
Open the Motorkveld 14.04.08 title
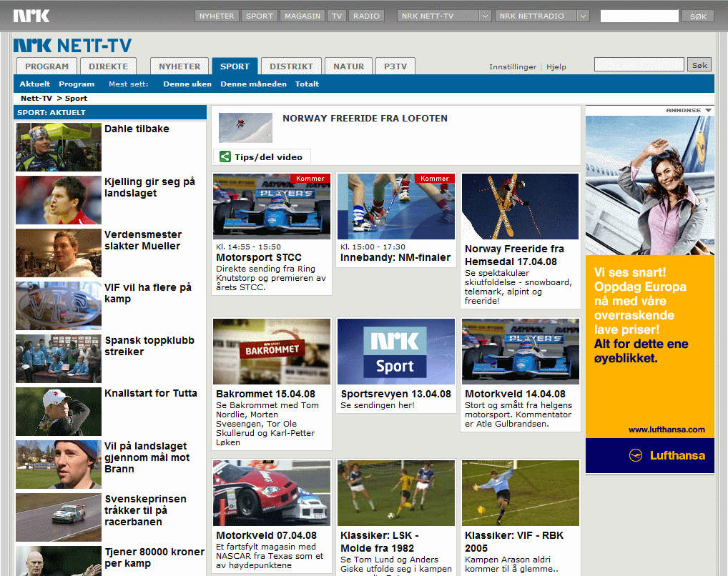click(x=516, y=394)
